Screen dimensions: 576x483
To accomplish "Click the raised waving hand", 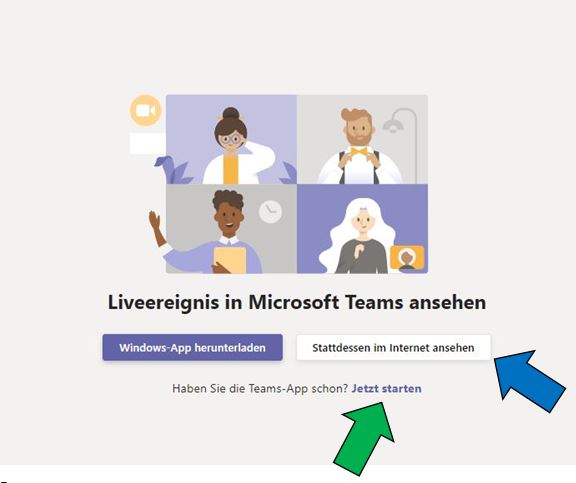I will coord(155,220).
